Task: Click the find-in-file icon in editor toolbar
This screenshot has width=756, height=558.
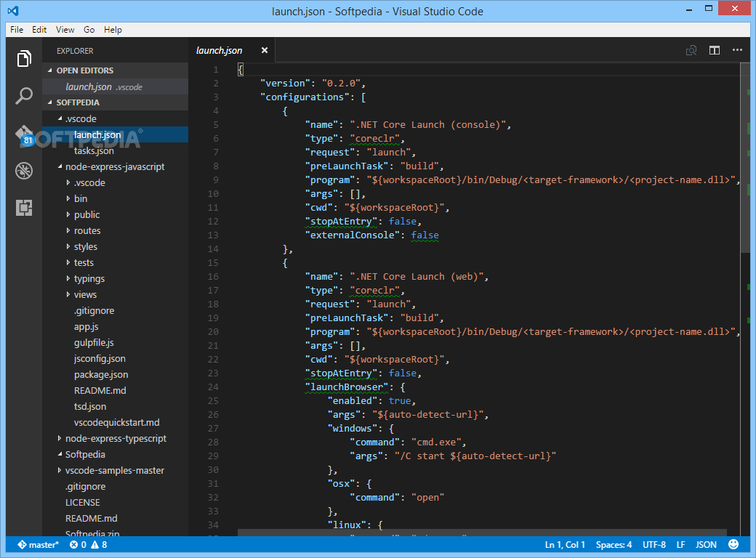Action: (x=691, y=50)
